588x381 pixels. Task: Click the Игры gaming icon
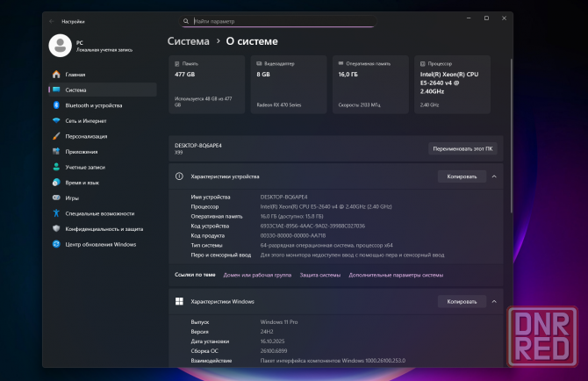[56, 198]
